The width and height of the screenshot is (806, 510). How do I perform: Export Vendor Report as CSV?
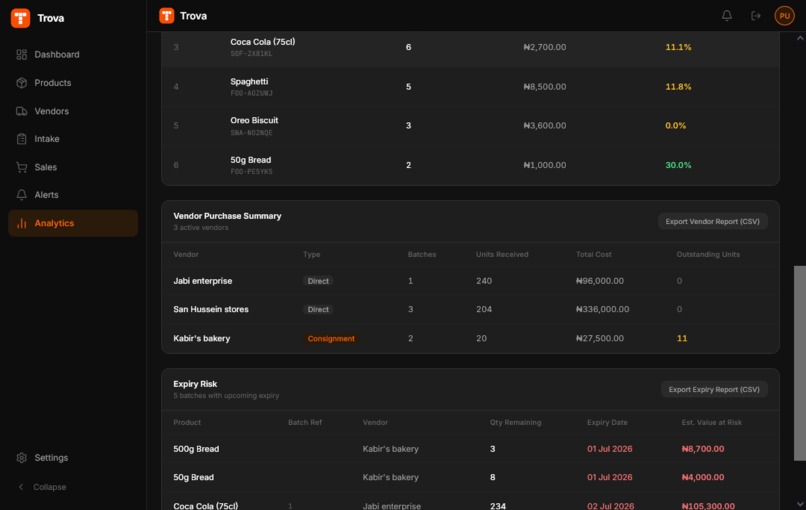tap(712, 222)
